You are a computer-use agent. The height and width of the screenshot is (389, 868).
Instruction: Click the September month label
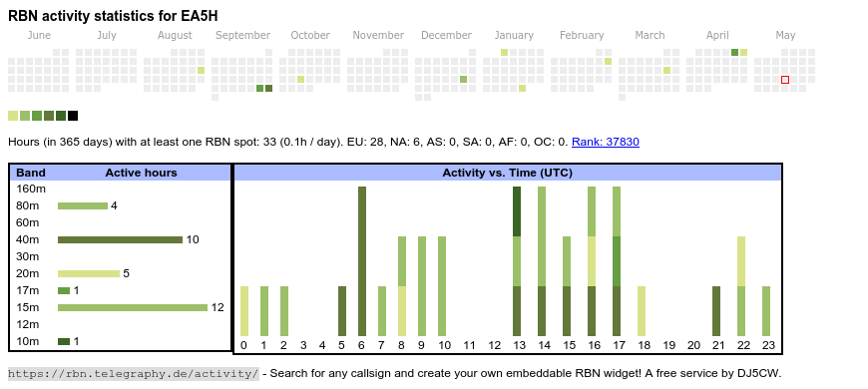(243, 35)
